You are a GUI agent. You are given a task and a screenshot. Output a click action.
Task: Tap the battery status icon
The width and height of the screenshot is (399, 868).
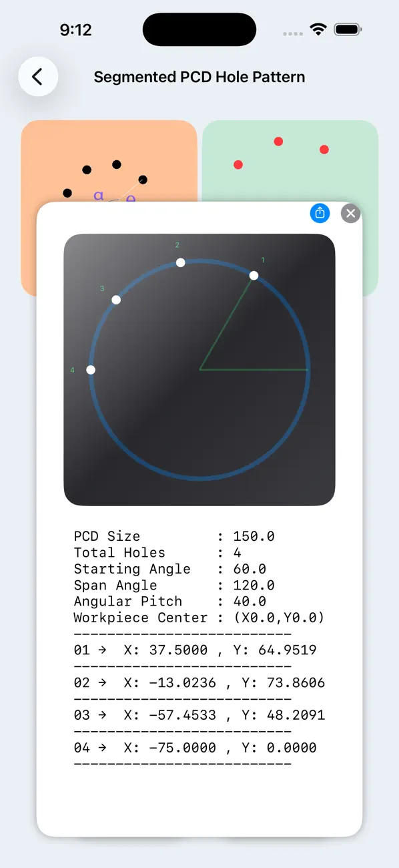pyautogui.click(x=348, y=29)
